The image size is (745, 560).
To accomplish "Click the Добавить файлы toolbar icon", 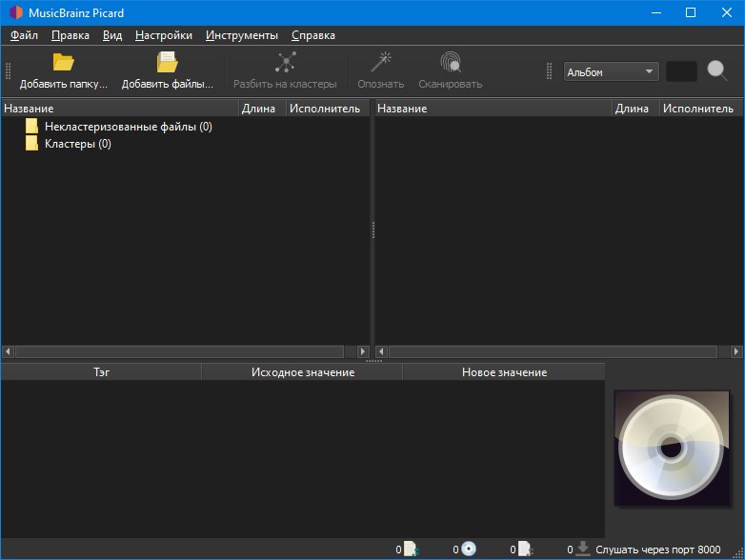I will (167, 64).
